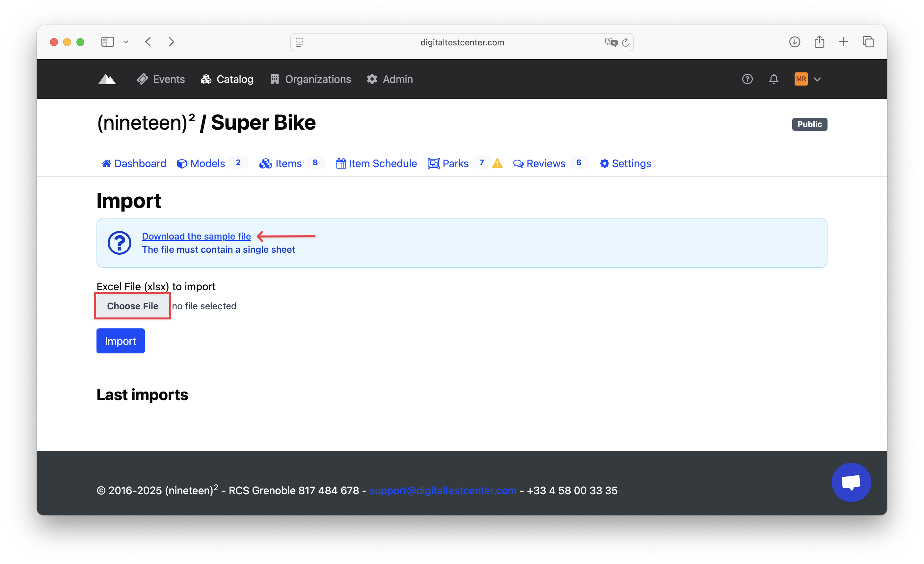Open the chat support bubble

[851, 482]
